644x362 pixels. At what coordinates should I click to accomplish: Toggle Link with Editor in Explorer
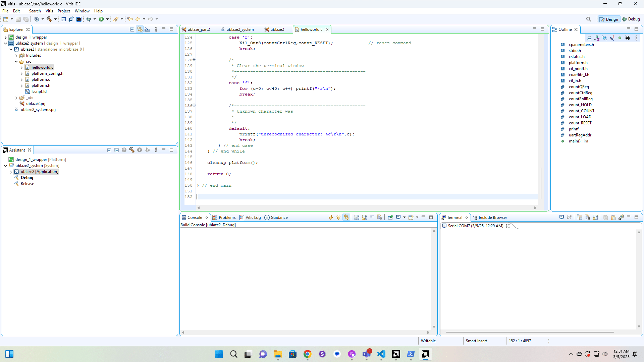click(x=140, y=29)
